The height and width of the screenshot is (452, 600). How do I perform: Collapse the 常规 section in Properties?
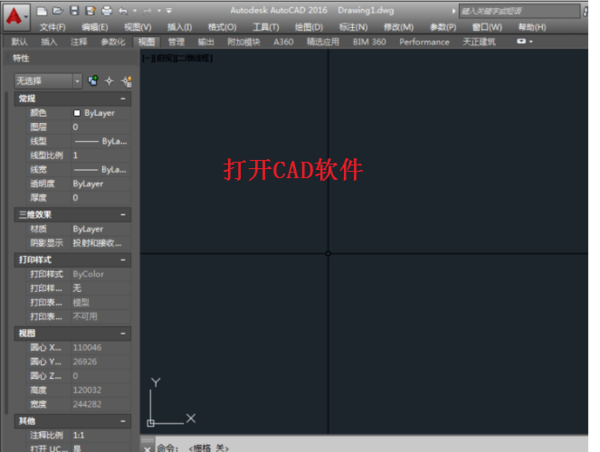coord(123,99)
